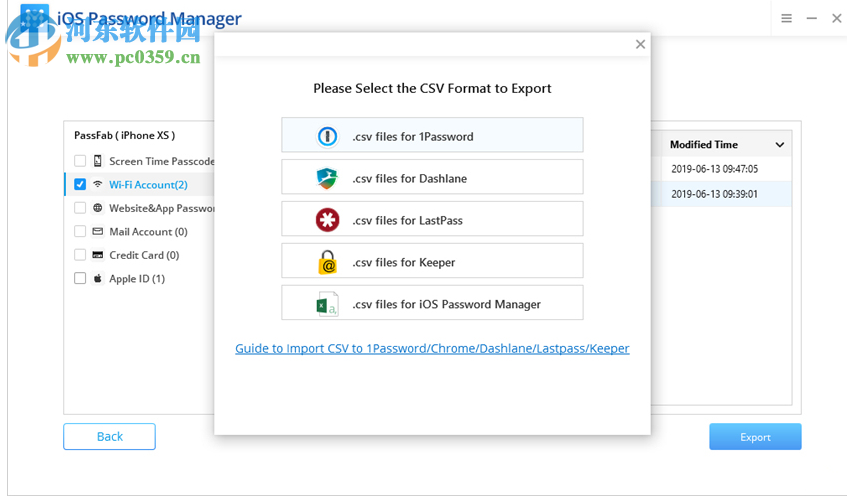This screenshot has height=498, width=847.
Task: Check the Apple ID checkbox
Action: [80, 278]
